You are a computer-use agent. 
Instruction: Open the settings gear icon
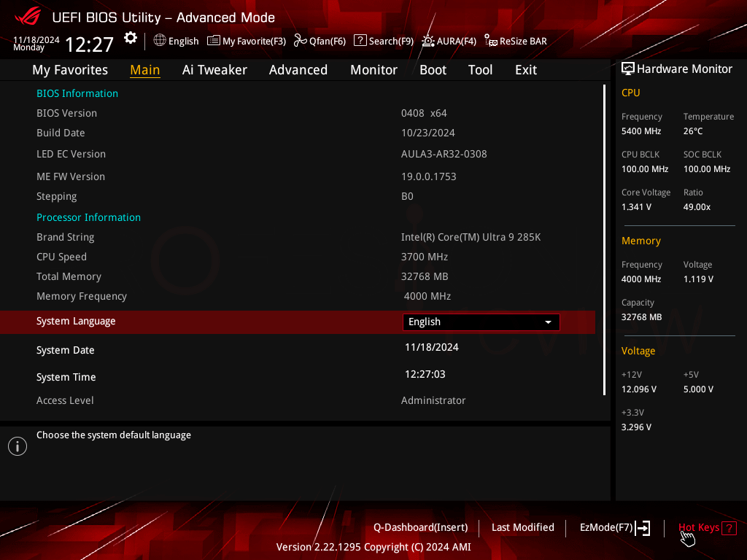coord(131,38)
